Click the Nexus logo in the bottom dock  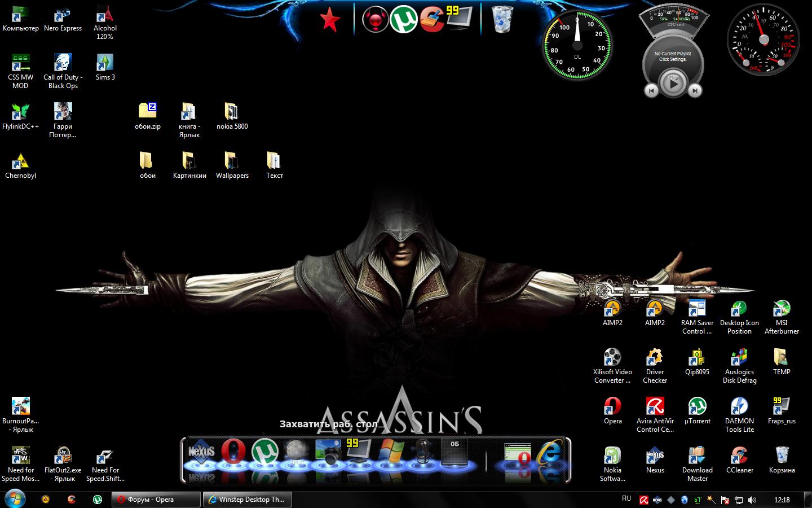202,453
